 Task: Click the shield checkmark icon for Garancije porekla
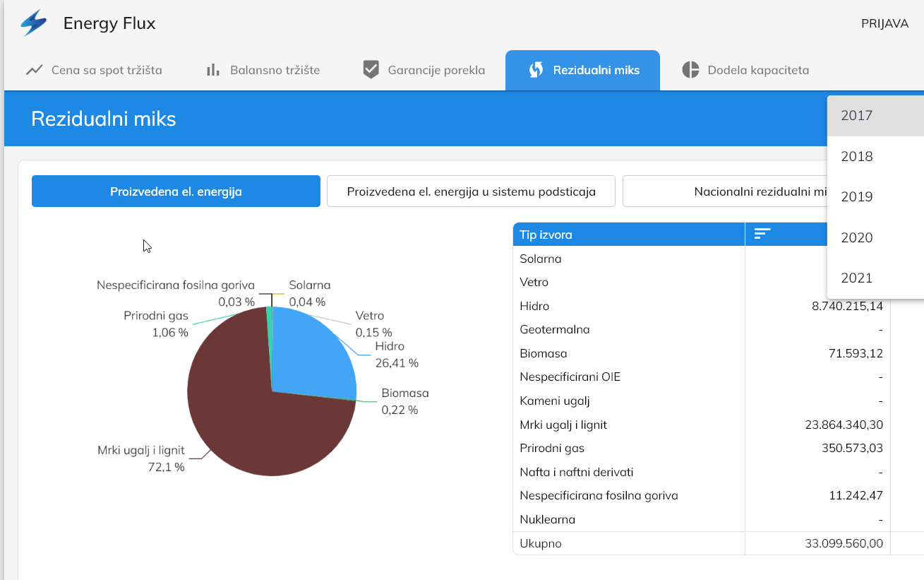click(x=371, y=70)
